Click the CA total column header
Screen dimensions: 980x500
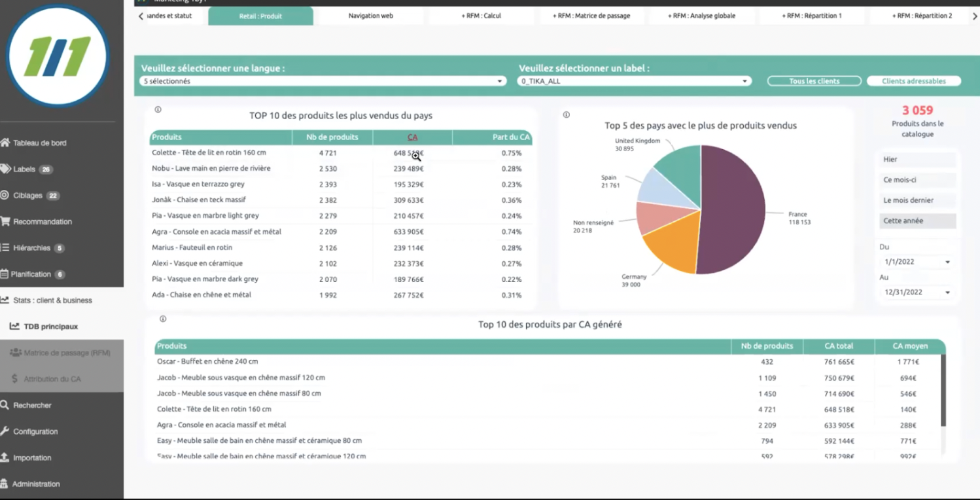pyautogui.click(x=839, y=346)
